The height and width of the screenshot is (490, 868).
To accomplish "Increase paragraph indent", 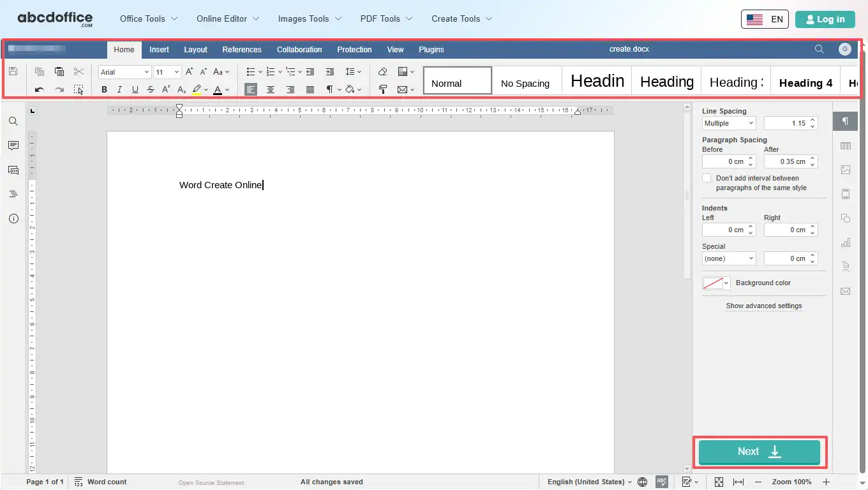I will pos(330,71).
